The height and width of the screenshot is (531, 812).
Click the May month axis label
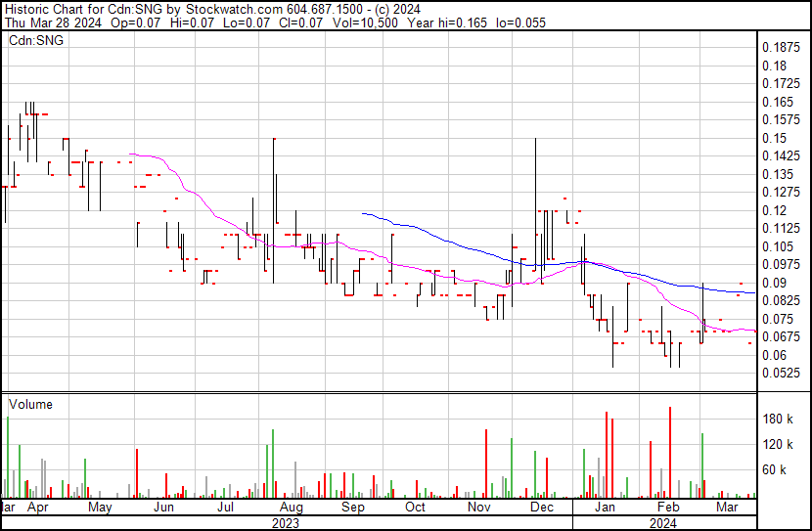100,508
